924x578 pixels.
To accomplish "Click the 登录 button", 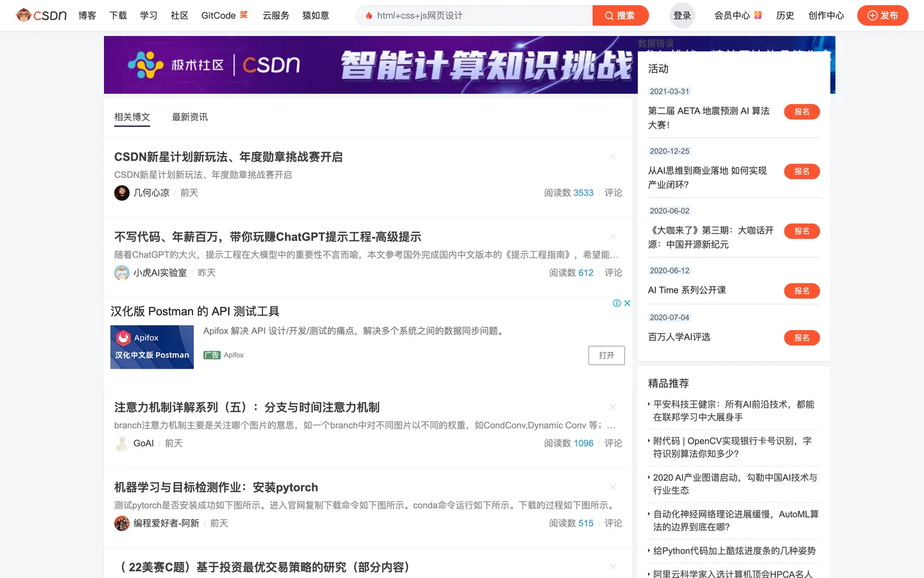I will coord(682,15).
